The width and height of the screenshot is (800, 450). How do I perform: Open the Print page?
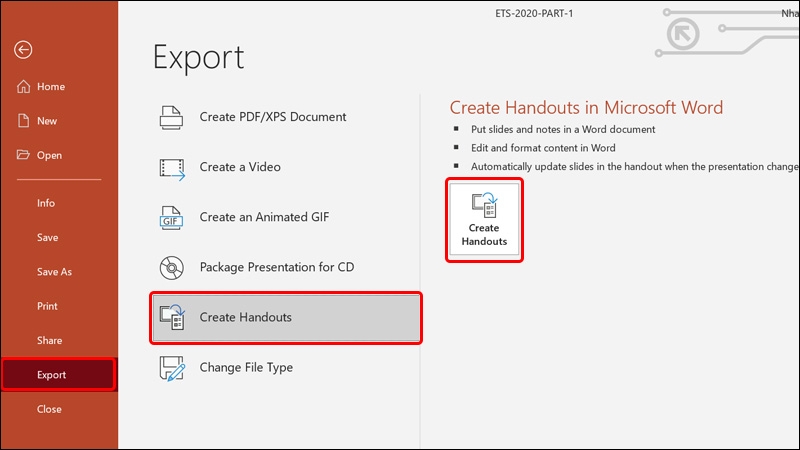[47, 306]
